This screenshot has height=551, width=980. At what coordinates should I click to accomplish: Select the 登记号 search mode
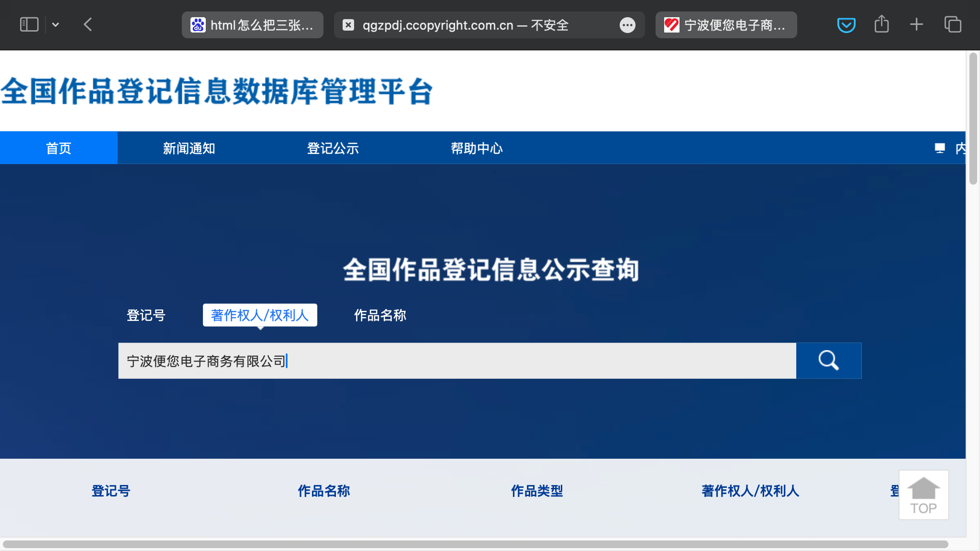(x=146, y=315)
